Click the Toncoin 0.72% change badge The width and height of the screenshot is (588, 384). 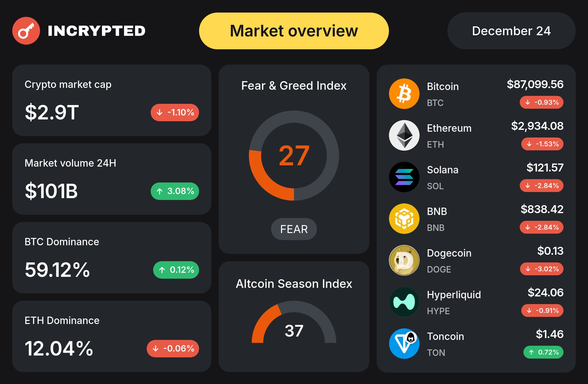(543, 352)
